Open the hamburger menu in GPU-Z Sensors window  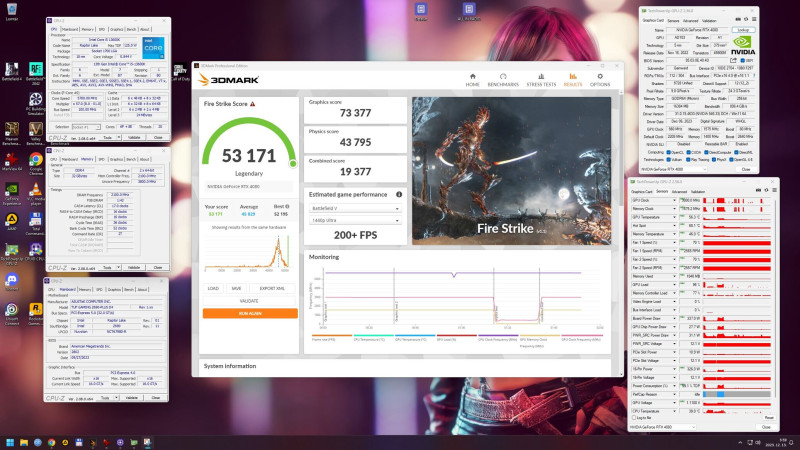click(x=774, y=190)
